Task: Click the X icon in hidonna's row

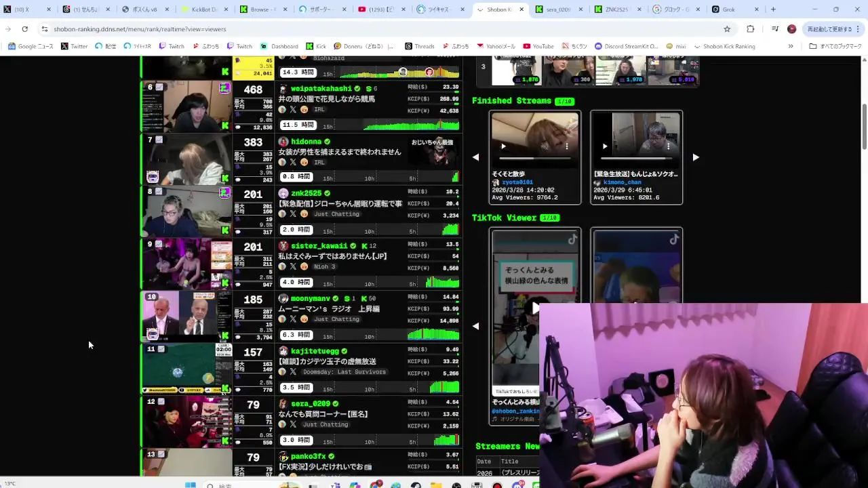Action: [293, 162]
